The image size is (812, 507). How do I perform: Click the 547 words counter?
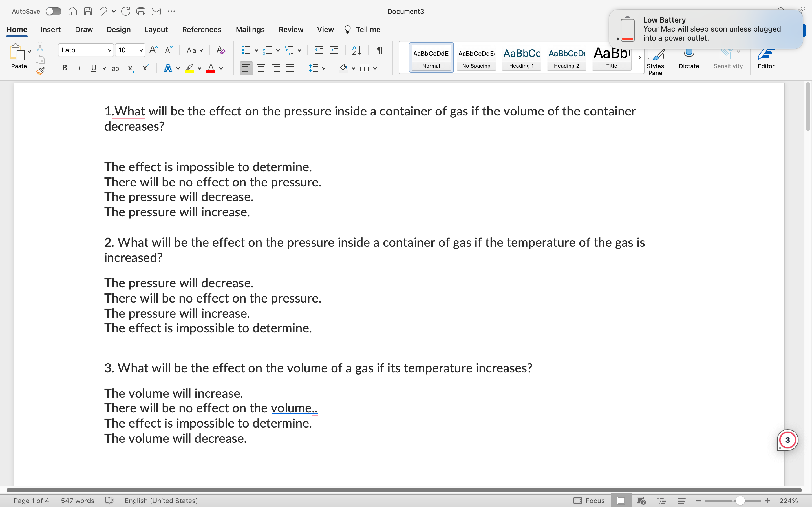pyautogui.click(x=78, y=501)
